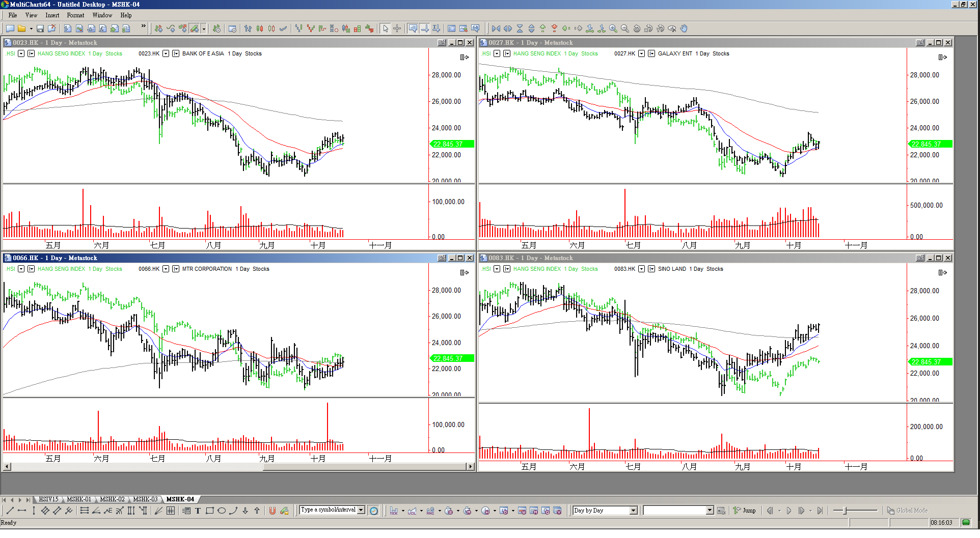Switch to the MSHK-02 workspace tab
Viewport: 980px width, 538px height.
click(x=112, y=499)
